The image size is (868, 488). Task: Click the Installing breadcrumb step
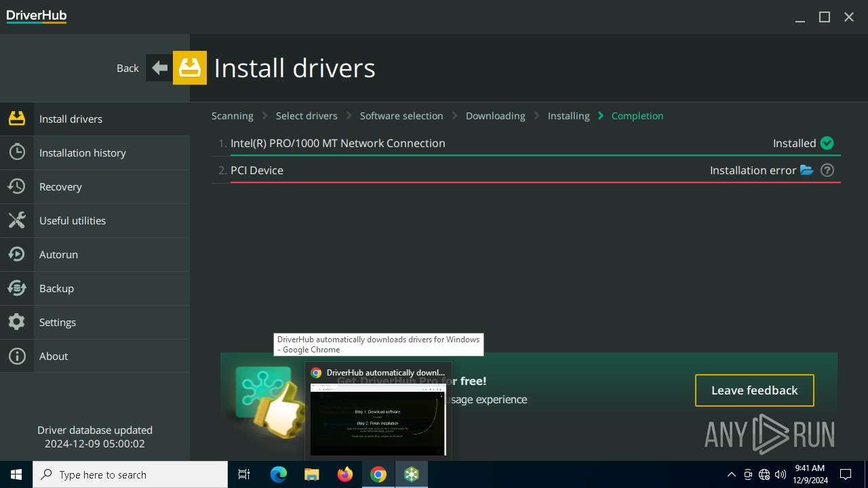click(568, 116)
